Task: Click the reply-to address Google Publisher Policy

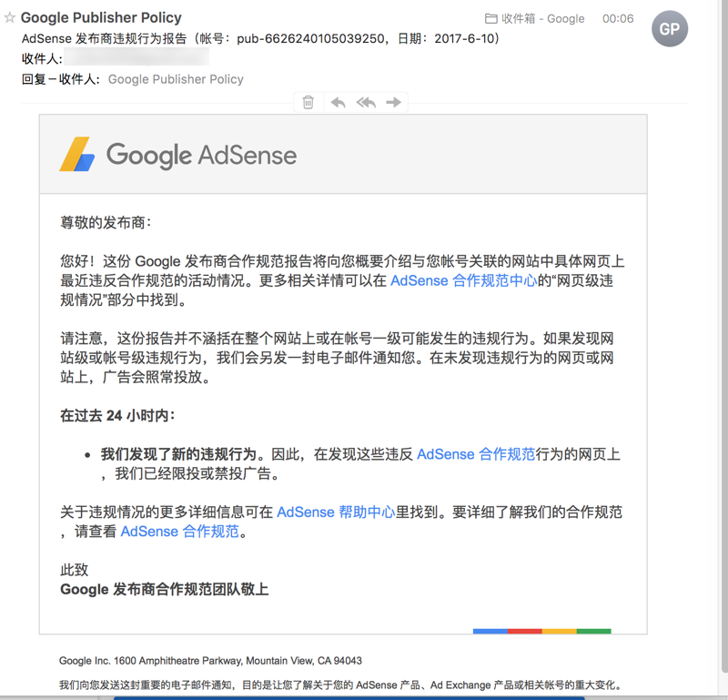Action: 176,79
